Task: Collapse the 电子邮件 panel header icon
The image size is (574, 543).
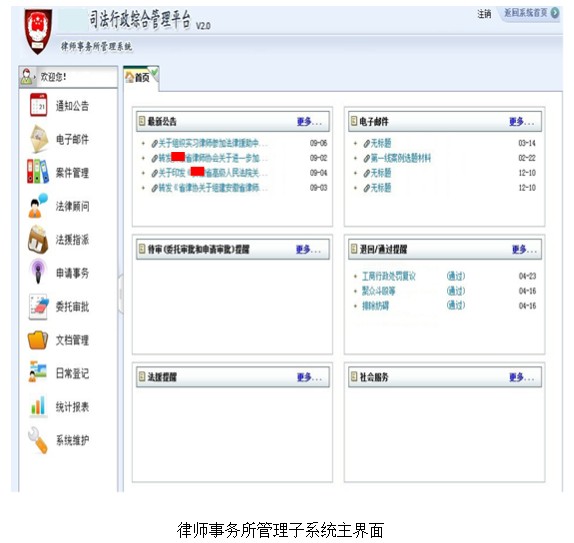Action: 354,120
